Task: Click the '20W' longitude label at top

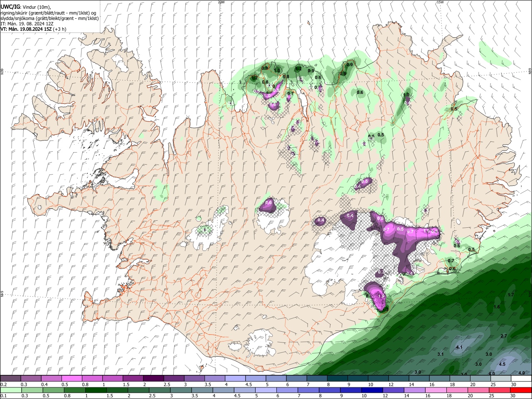Action: click(x=221, y=2)
